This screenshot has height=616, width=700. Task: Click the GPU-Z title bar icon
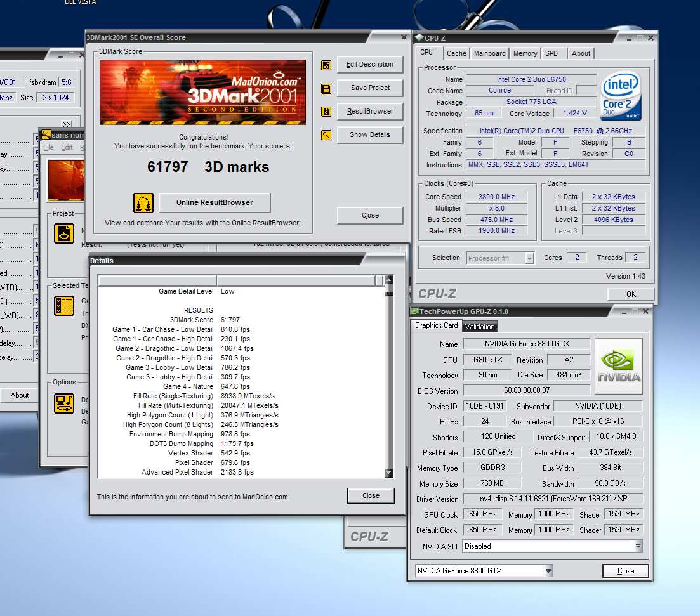(414, 311)
